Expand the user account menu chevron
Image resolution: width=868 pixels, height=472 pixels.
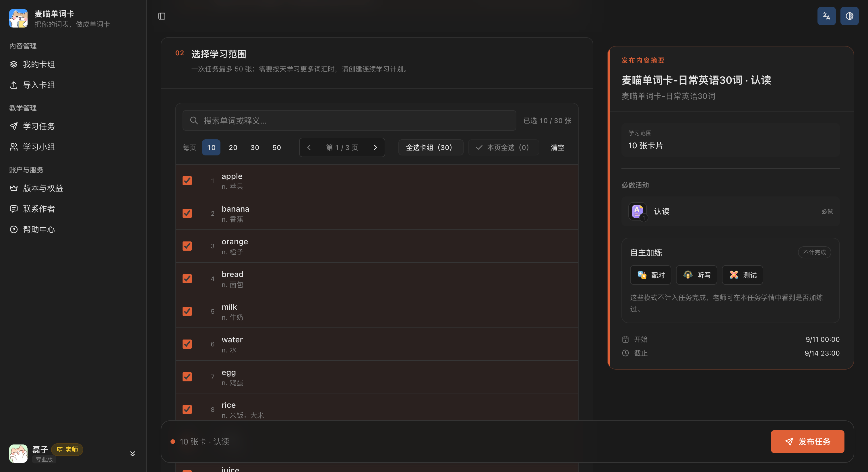(x=132, y=454)
